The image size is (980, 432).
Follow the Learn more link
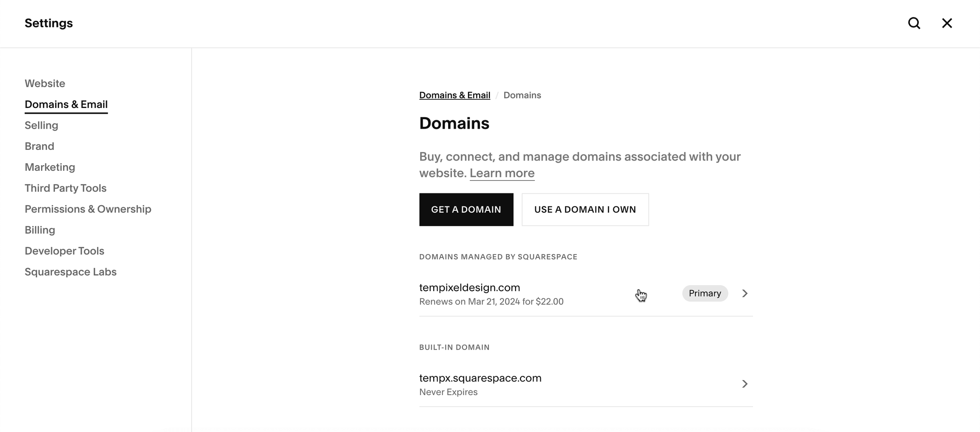502,173
